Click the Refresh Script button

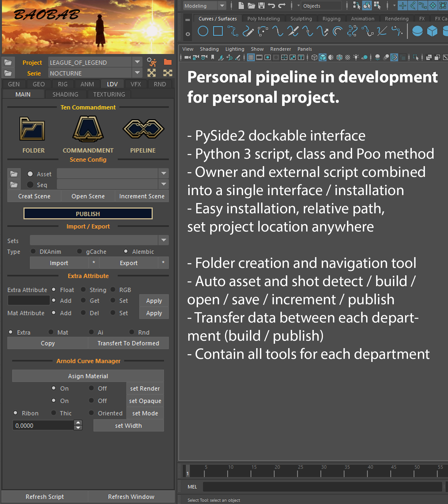coord(45,497)
